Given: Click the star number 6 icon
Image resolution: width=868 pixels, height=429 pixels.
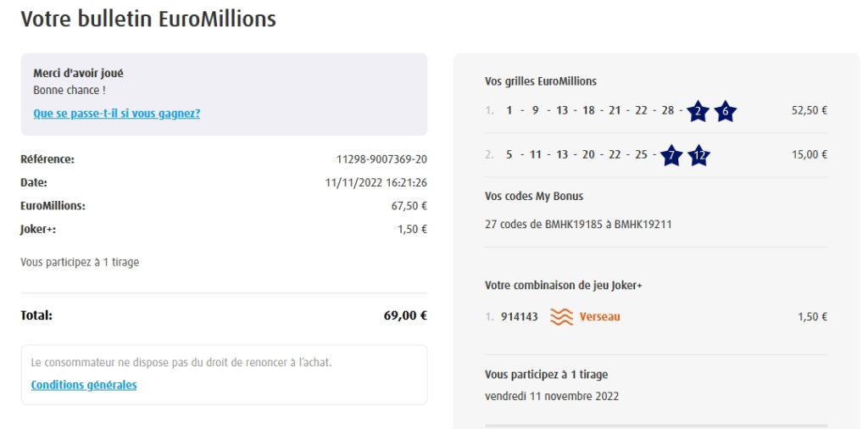Looking at the screenshot, I should [x=725, y=111].
